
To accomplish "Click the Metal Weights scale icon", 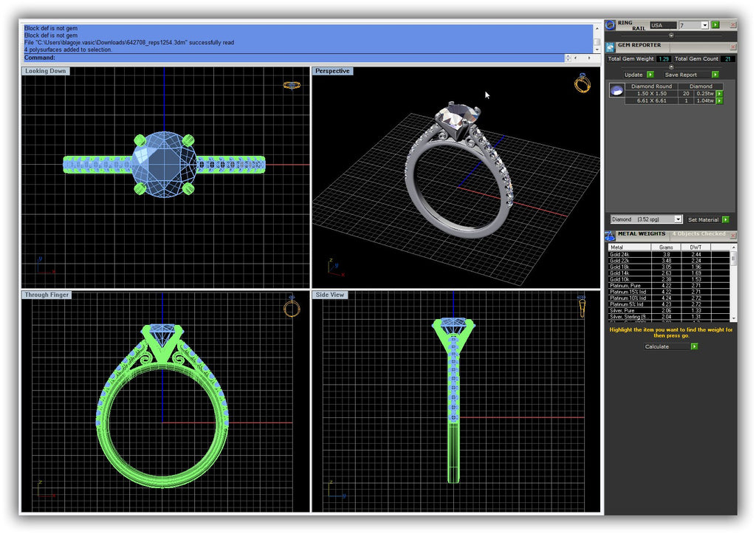I will tap(610, 236).
